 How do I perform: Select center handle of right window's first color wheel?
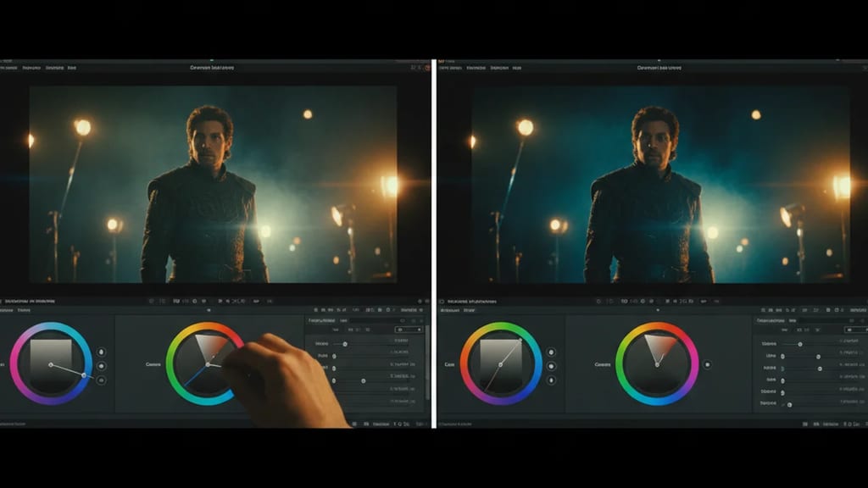coord(500,364)
